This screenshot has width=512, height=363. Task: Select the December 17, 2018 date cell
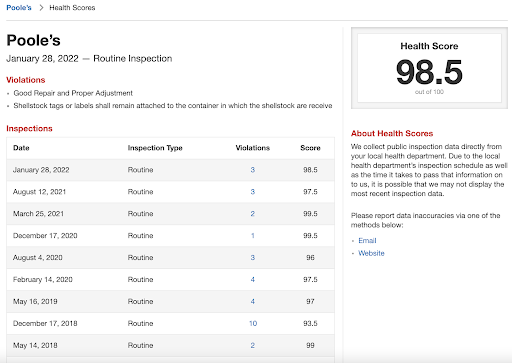(x=45, y=324)
